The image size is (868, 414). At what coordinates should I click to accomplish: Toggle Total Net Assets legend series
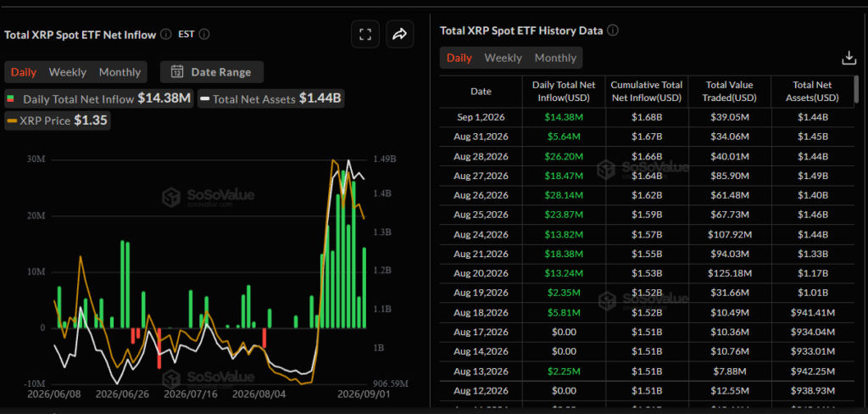coord(271,99)
